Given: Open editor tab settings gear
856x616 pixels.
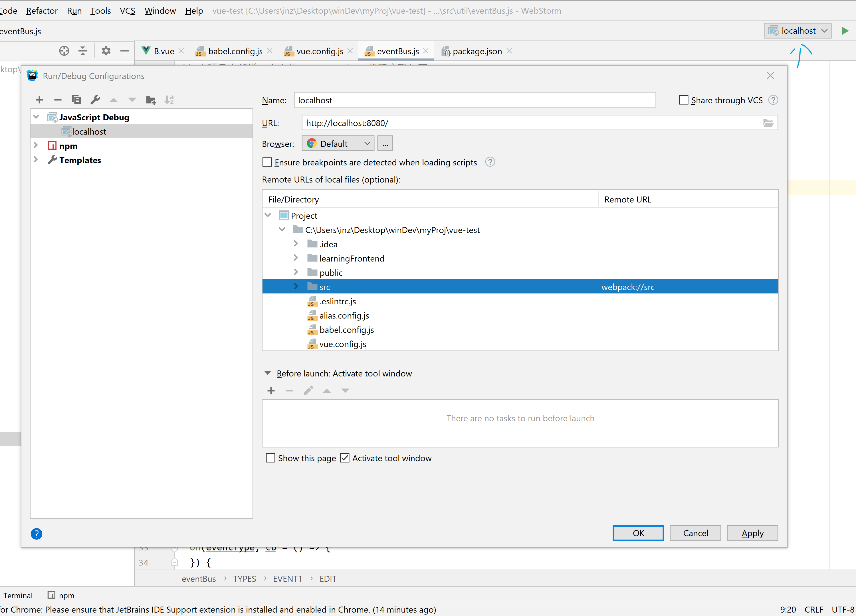Looking at the screenshot, I should (x=106, y=50).
